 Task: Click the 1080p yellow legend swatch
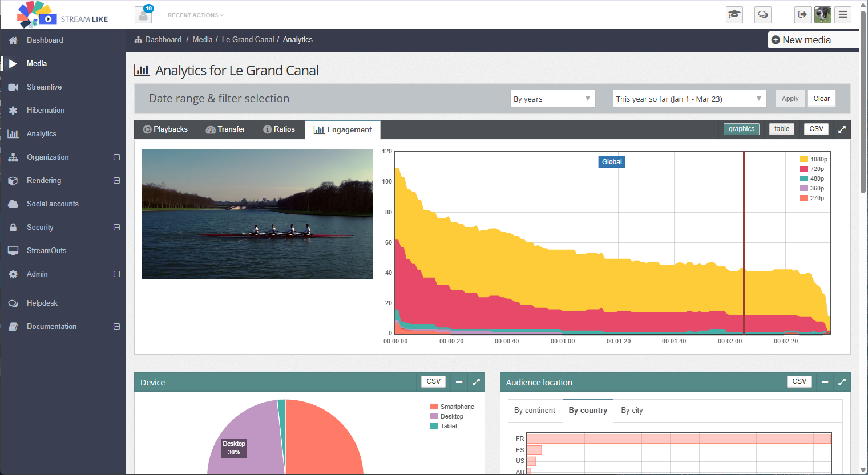click(x=804, y=160)
